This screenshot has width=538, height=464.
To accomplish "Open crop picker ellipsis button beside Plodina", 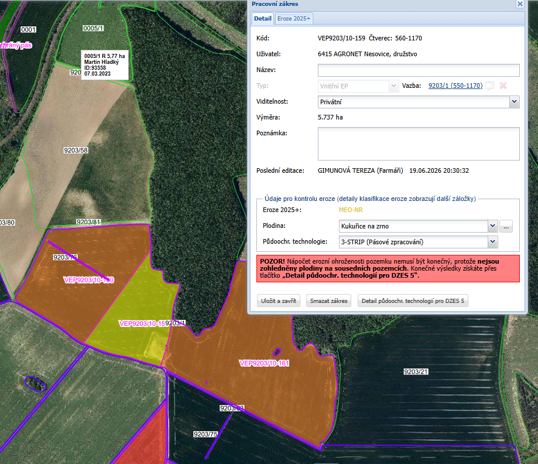I will (506, 227).
